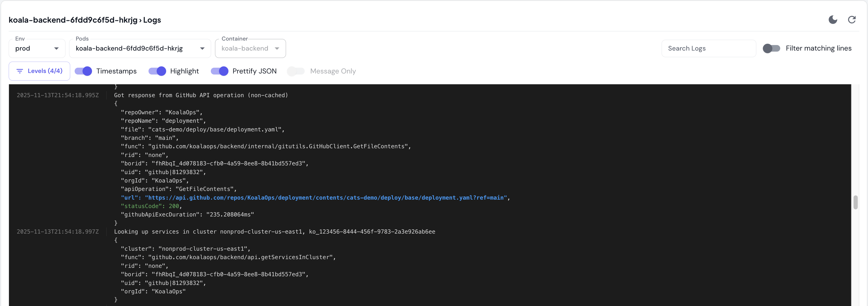868x306 pixels.
Task: Click the koala-backend pod name breadcrumb
Action: pyautogui.click(x=72, y=20)
